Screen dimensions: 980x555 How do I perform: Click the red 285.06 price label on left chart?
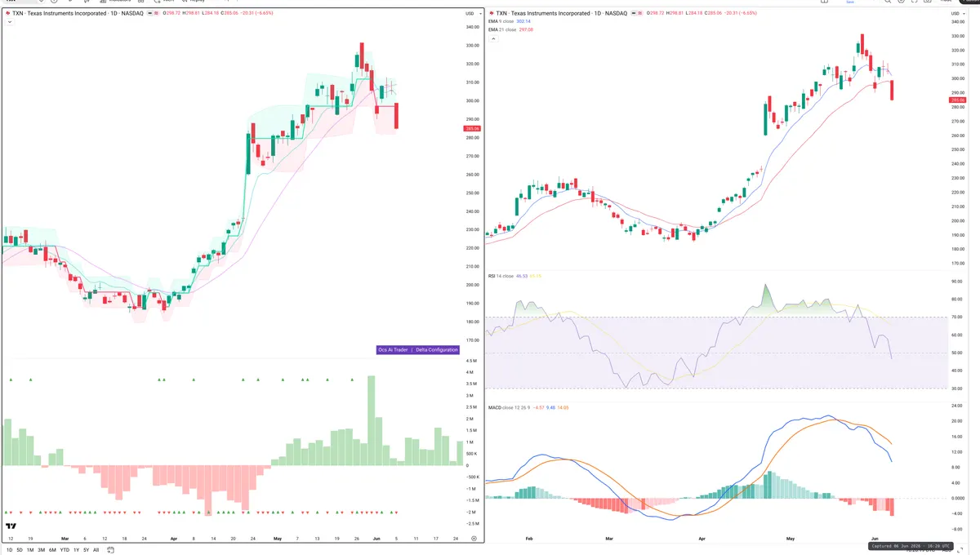click(x=473, y=128)
